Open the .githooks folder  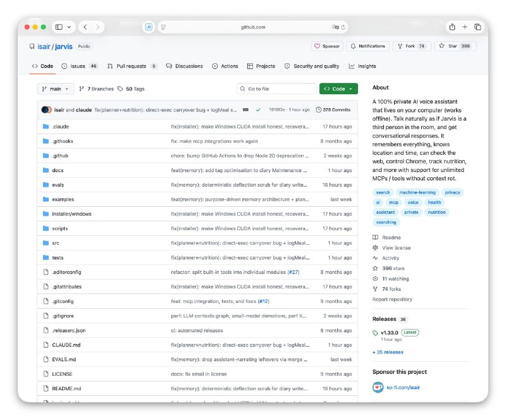[63, 141]
